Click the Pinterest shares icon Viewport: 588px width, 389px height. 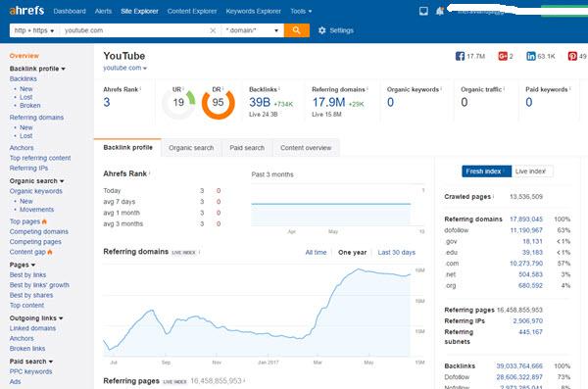click(572, 56)
